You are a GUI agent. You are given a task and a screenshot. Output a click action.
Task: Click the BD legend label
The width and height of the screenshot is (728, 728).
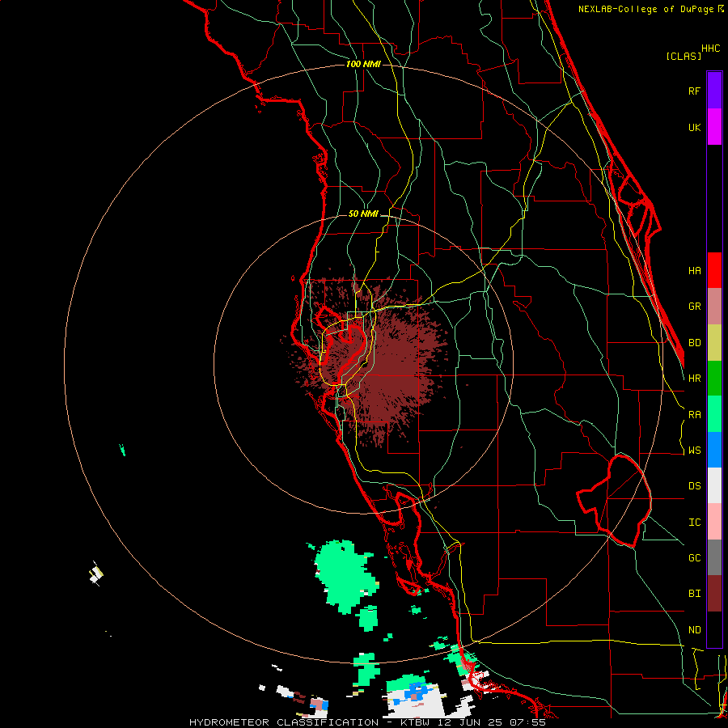pos(694,343)
